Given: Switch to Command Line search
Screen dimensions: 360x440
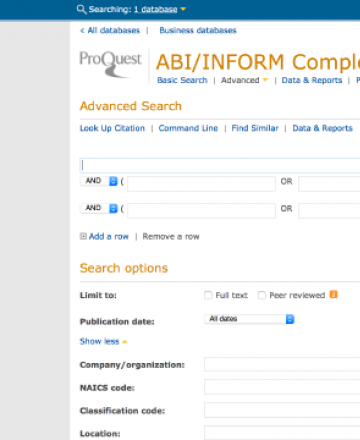Looking at the screenshot, I should [188, 128].
